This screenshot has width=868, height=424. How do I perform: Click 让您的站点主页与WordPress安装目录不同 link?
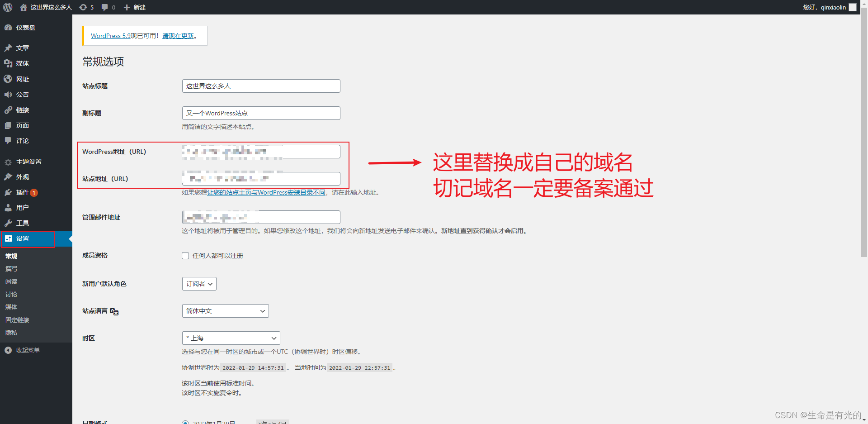coord(266,192)
